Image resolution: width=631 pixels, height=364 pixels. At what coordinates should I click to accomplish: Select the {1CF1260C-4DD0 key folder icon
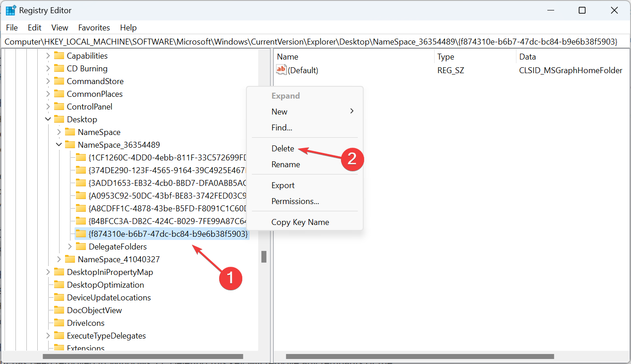coord(81,158)
